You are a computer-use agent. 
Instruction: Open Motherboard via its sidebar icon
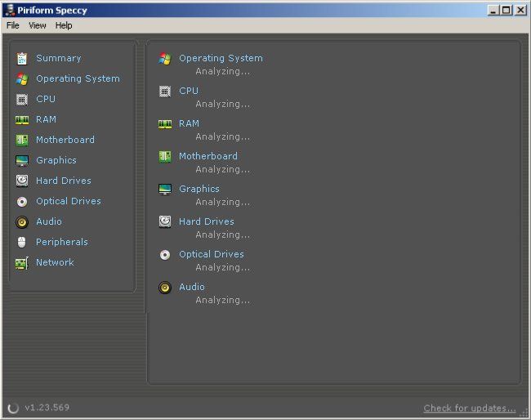pyautogui.click(x=22, y=140)
